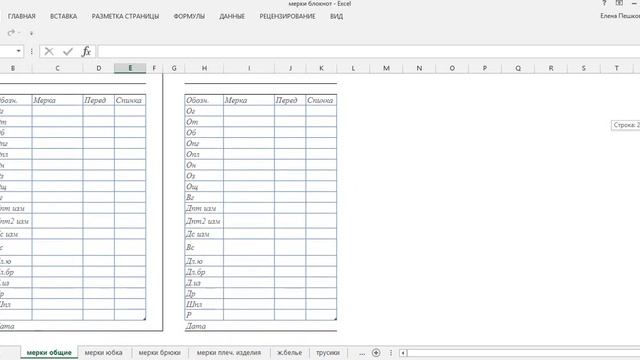Viewport: 640px width, 360px height.
Task: Click the confirm entry checkmark icon
Action: [68, 51]
